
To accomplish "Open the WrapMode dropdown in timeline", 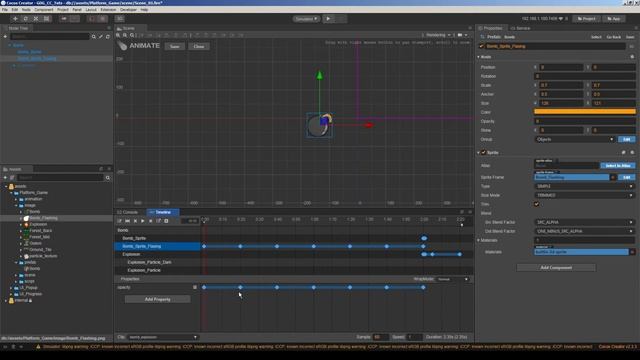I will click(453, 279).
